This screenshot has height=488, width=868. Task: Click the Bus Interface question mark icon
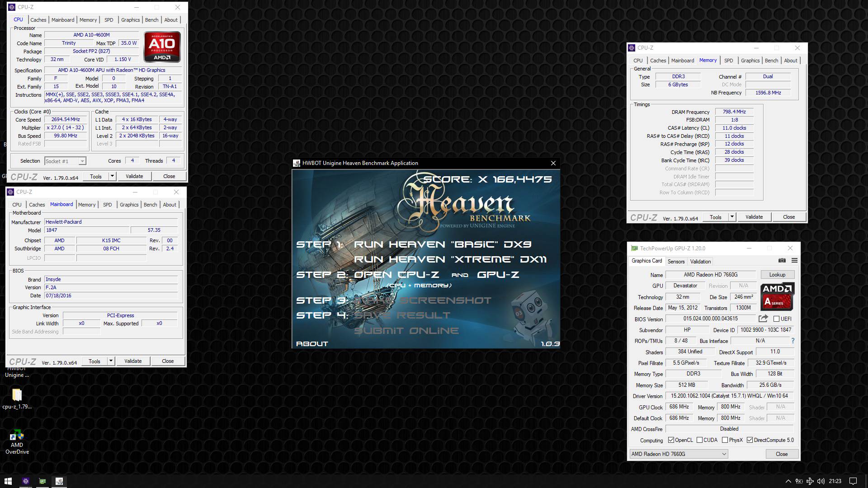[x=793, y=341]
